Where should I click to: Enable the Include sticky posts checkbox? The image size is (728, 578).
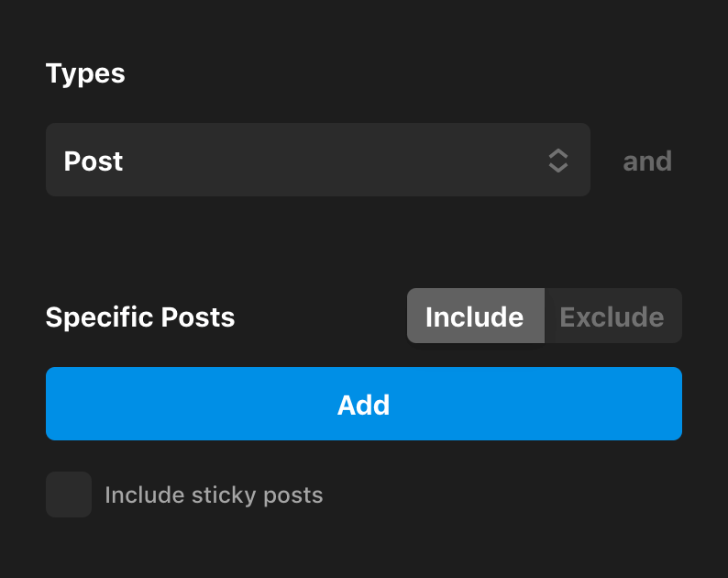[x=69, y=495]
